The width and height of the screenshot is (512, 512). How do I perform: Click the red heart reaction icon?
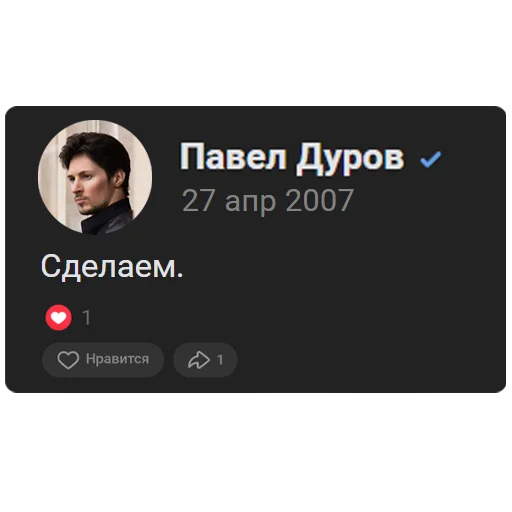point(59,317)
